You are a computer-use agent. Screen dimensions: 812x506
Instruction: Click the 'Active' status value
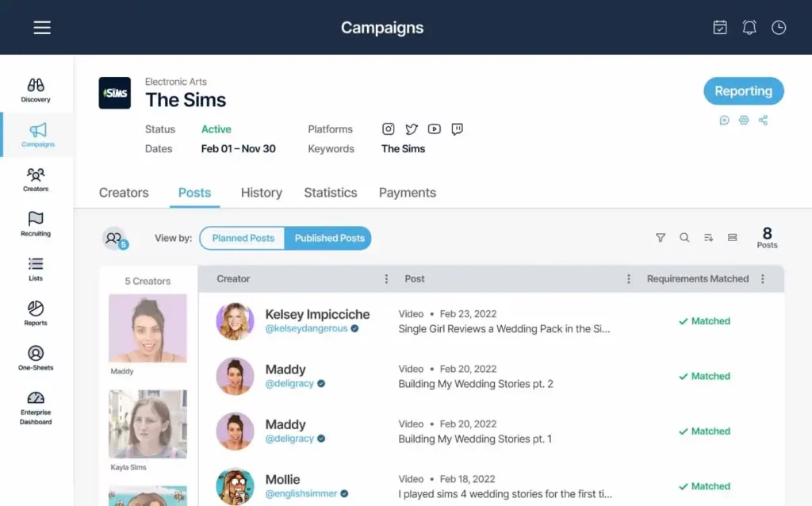216,129
